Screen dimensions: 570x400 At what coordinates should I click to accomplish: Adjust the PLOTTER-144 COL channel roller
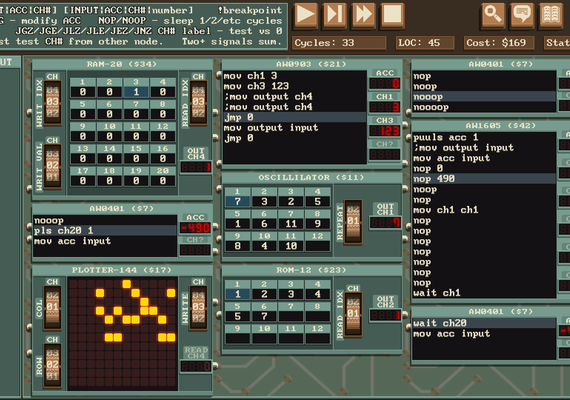click(52, 307)
